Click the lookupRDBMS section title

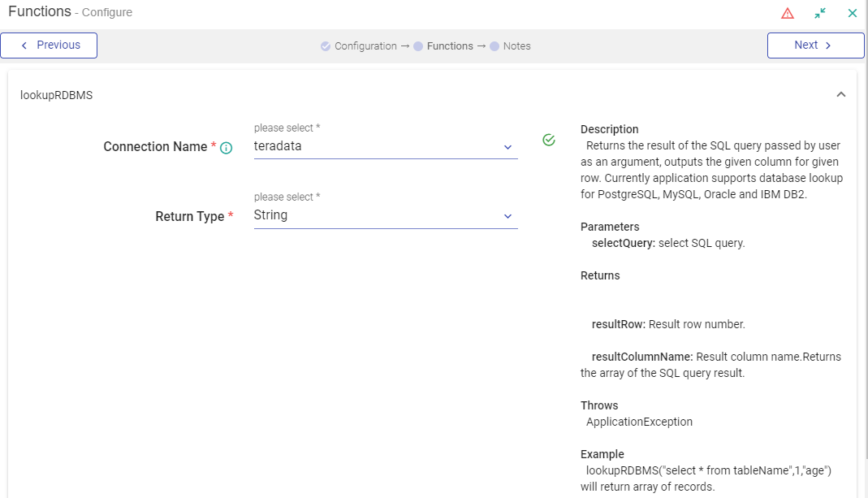point(57,95)
